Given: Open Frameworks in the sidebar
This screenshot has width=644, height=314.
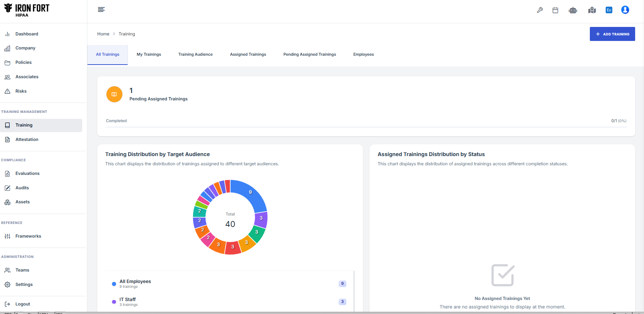Looking at the screenshot, I should (x=28, y=236).
